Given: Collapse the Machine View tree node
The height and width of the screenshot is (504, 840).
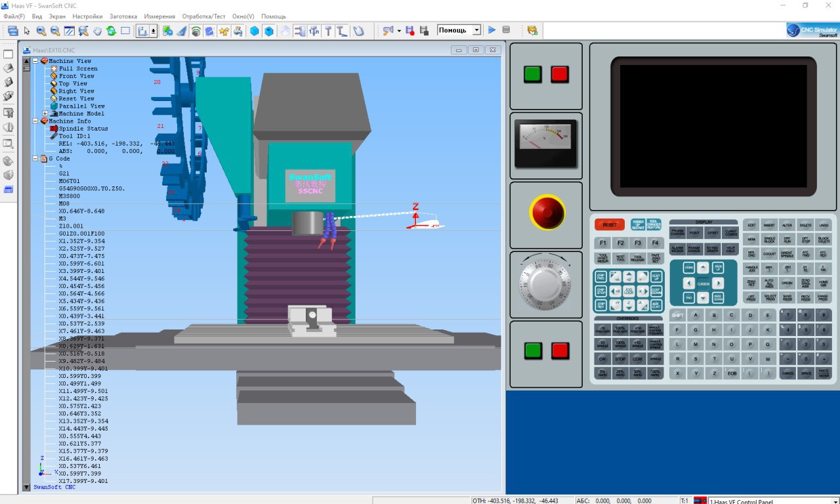Looking at the screenshot, I should (35, 61).
